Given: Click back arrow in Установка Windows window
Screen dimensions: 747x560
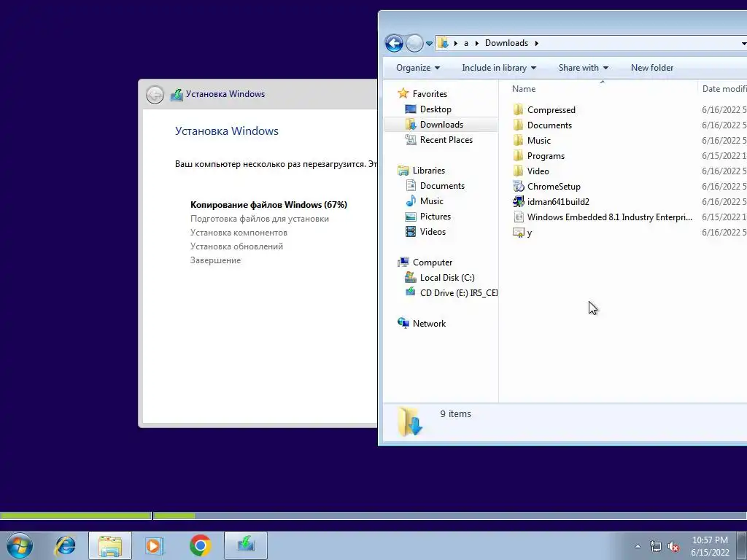Looking at the screenshot, I should [155, 95].
